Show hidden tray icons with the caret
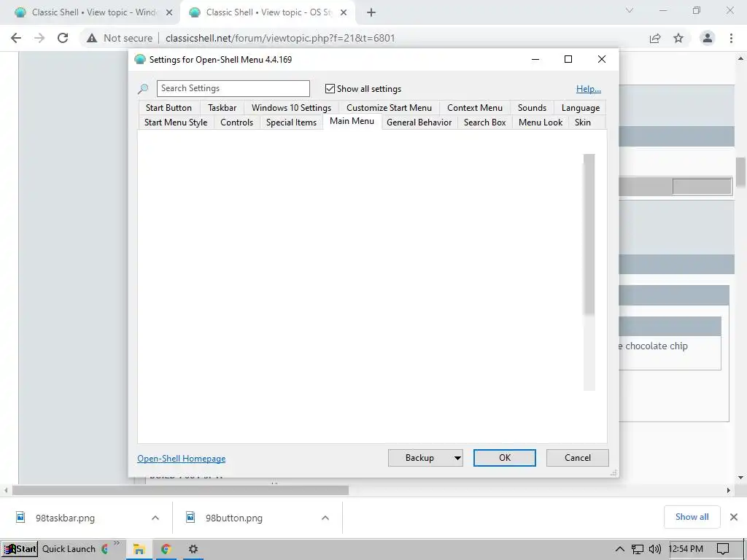 (x=619, y=549)
